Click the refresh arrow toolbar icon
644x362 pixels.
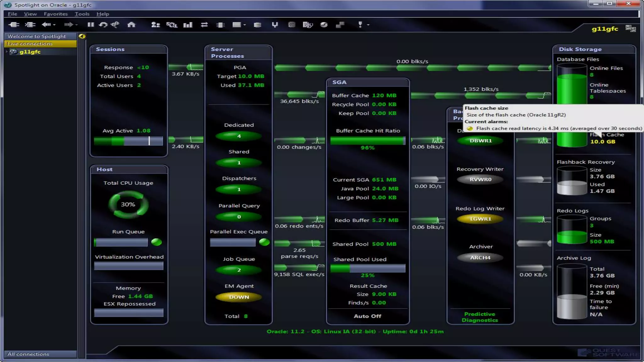pyautogui.click(x=103, y=25)
